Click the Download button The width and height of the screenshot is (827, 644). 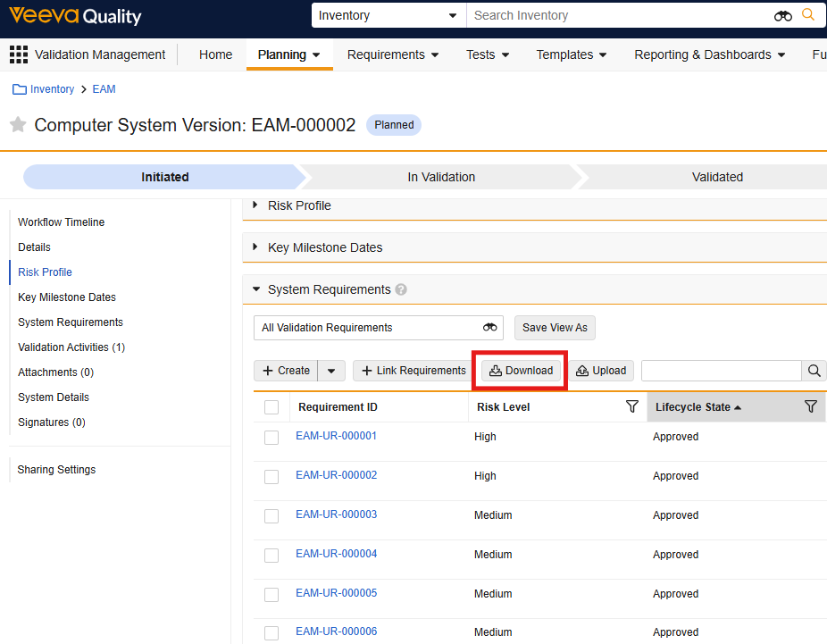522,371
